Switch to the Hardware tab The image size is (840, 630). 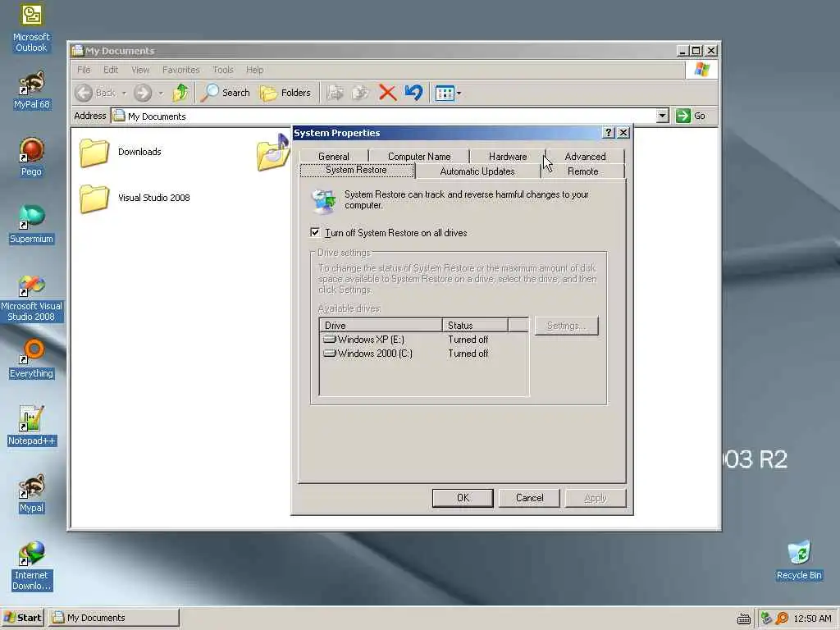[508, 156]
